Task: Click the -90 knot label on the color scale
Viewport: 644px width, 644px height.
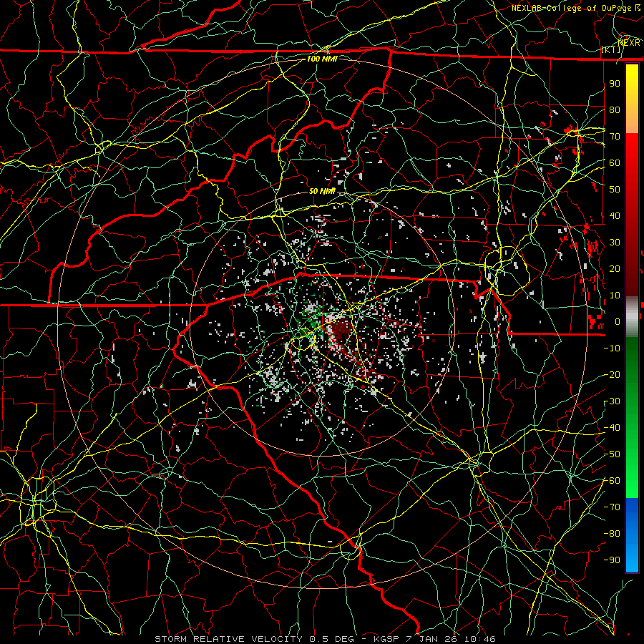Action: click(x=613, y=560)
